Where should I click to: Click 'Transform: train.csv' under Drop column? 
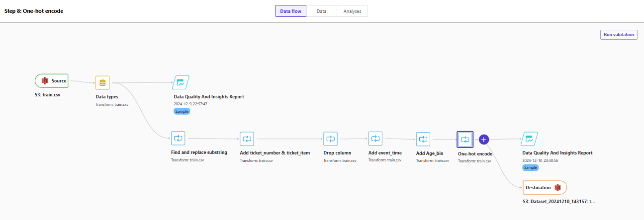click(340, 160)
